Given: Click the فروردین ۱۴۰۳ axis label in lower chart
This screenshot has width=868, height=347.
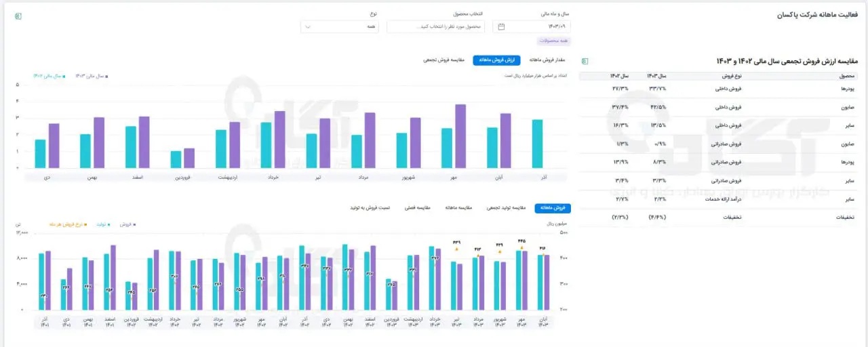Looking at the screenshot, I should point(391,321).
